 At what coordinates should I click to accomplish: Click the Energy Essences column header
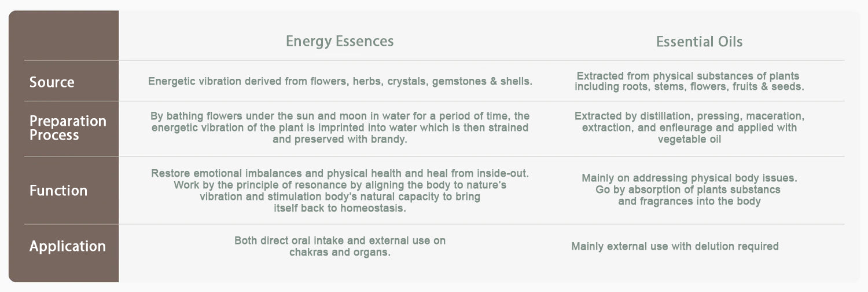coord(340,41)
